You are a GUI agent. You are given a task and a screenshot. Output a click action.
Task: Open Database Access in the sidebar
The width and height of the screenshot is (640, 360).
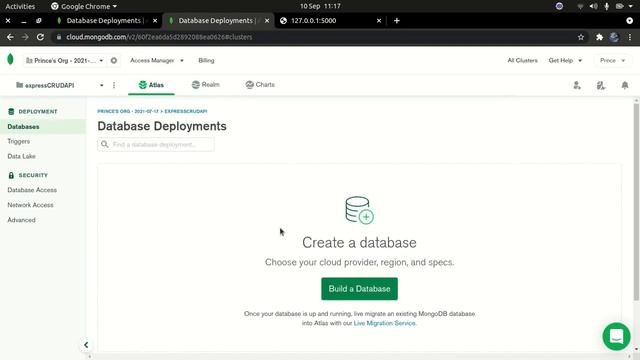click(32, 190)
